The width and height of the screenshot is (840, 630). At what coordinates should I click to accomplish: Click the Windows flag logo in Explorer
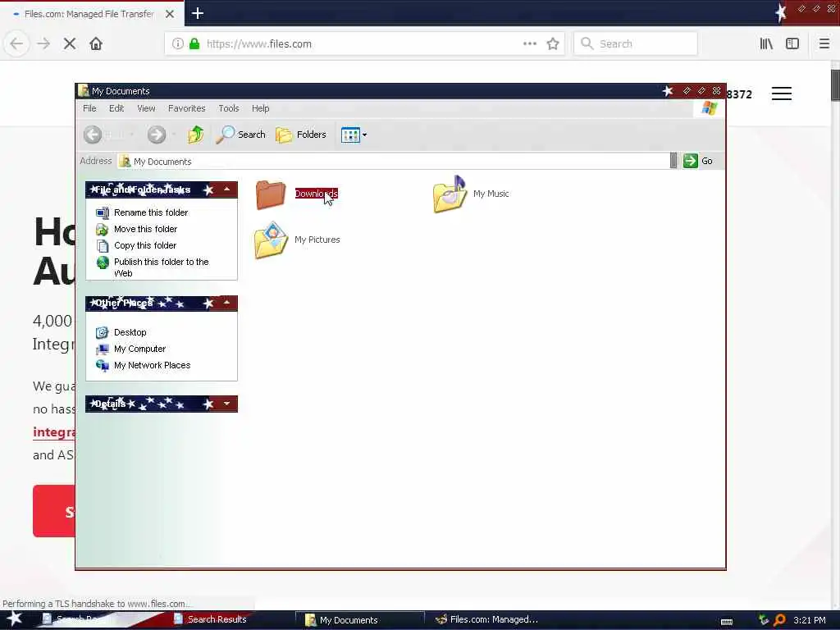tap(710, 108)
